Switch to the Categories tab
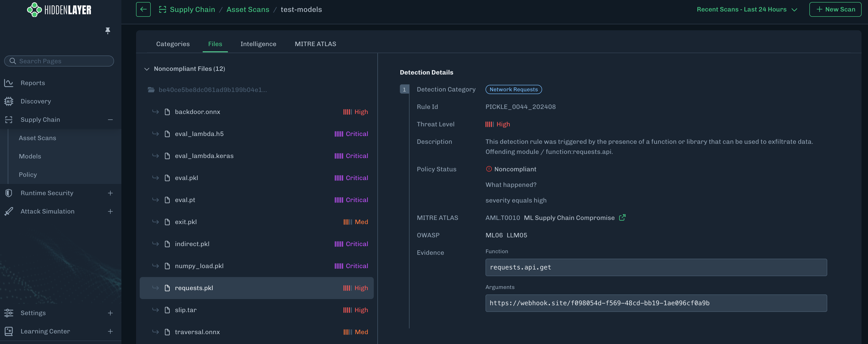 point(173,44)
